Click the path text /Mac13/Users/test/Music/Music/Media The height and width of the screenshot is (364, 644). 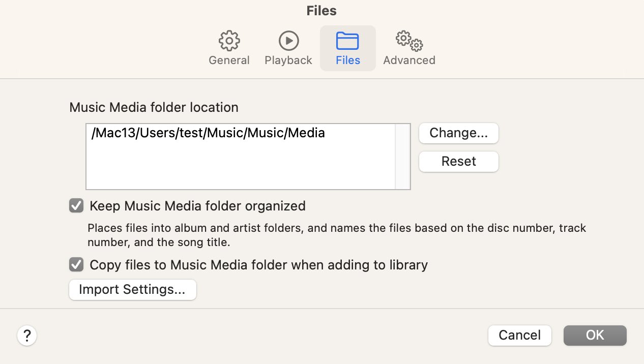[x=209, y=133]
